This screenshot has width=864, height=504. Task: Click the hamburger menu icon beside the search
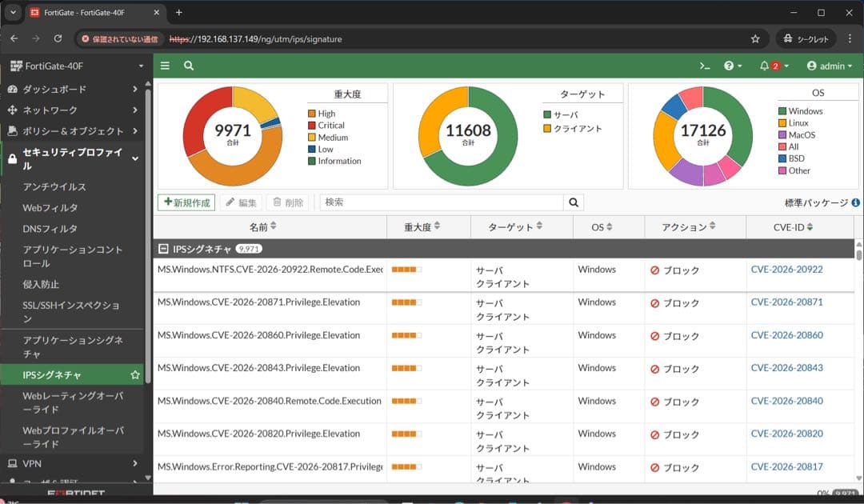(x=165, y=66)
